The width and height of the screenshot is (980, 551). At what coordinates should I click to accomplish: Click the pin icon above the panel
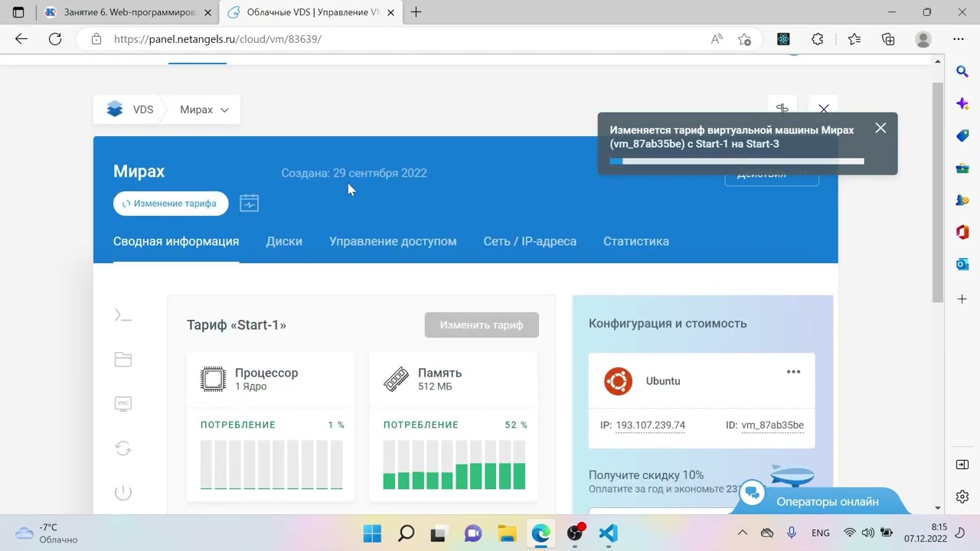pyautogui.click(x=782, y=109)
